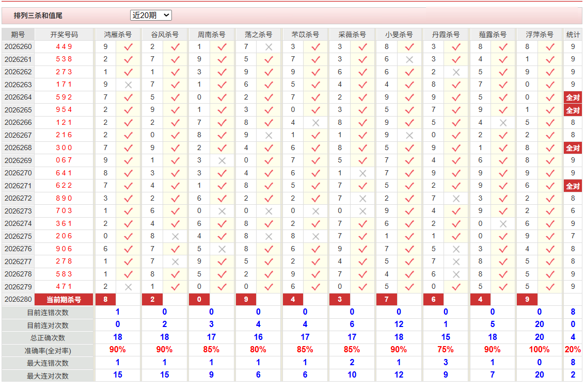The image size is (585, 392).
Task: Select current kill number 9 under 浮萍杀号
Action: click(527, 300)
